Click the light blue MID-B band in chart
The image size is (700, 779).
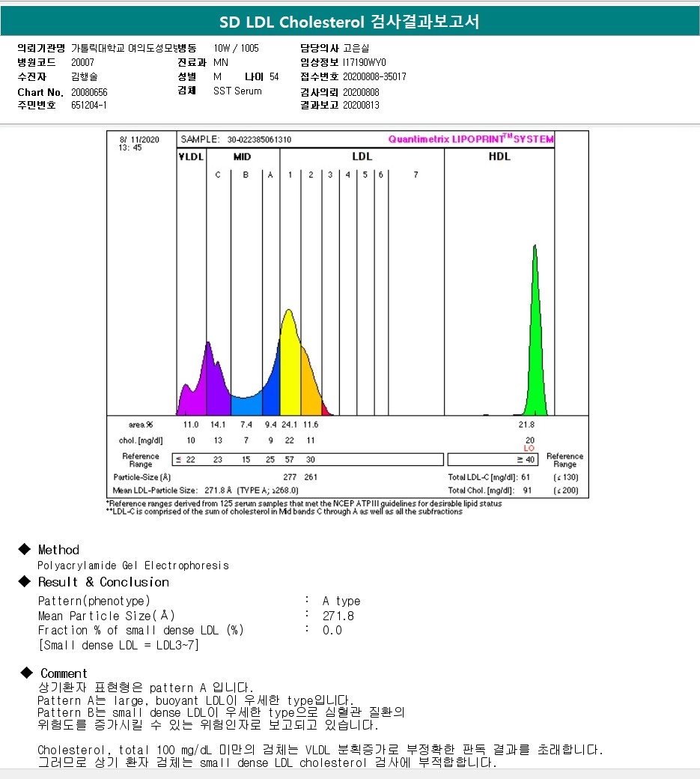click(246, 406)
